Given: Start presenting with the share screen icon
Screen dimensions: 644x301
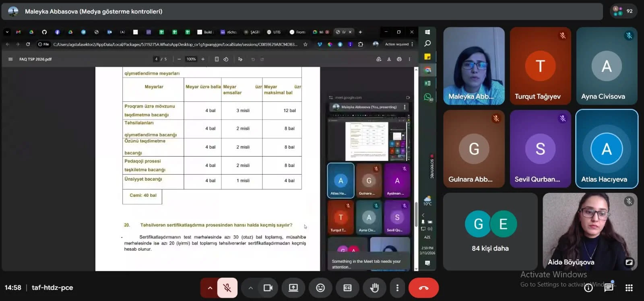Looking at the screenshot, I should pyautogui.click(x=293, y=288).
